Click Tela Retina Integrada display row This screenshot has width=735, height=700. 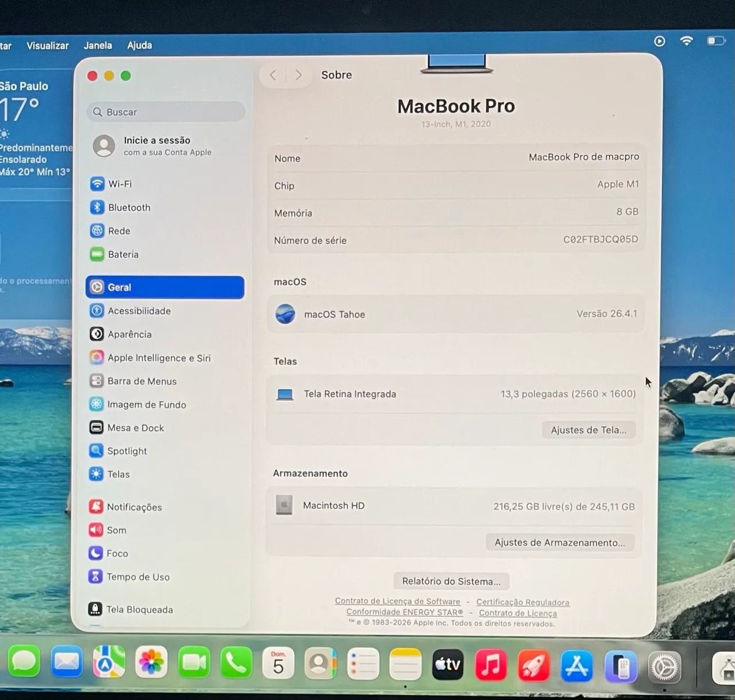point(456,394)
